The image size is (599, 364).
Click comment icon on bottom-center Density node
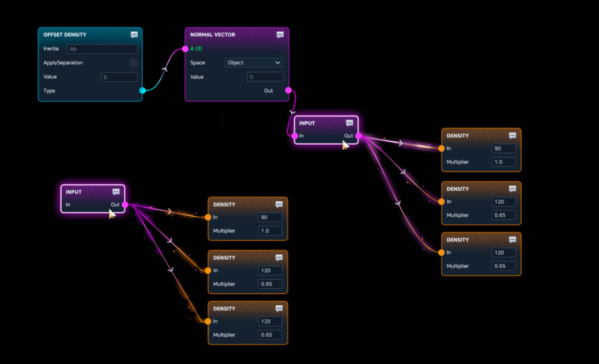click(x=279, y=309)
